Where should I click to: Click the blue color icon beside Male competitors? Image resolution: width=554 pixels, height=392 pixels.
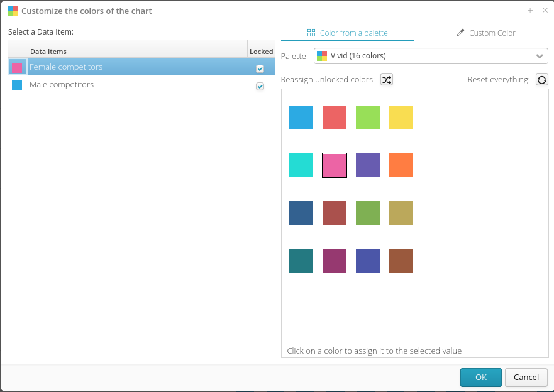[x=17, y=85]
